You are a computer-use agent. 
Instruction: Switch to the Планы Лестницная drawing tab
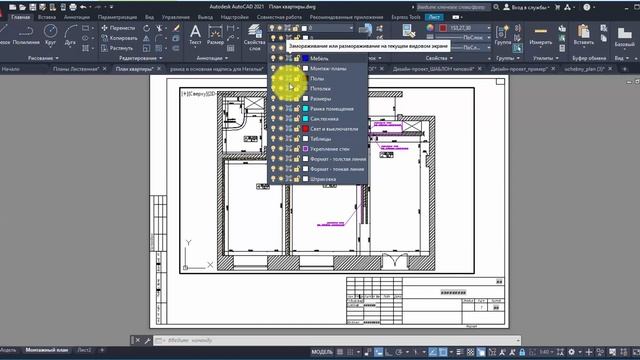(x=76, y=69)
